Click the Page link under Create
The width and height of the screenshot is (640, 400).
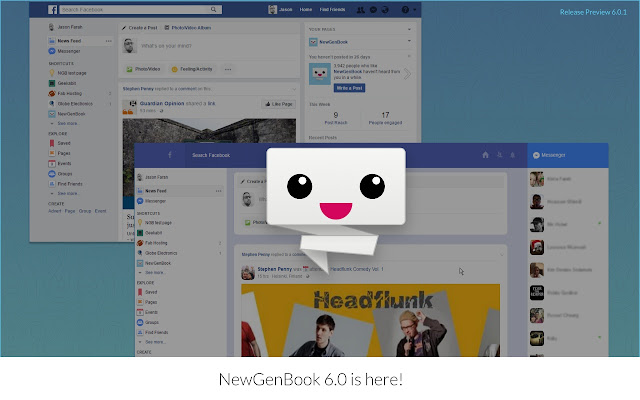coord(70,211)
